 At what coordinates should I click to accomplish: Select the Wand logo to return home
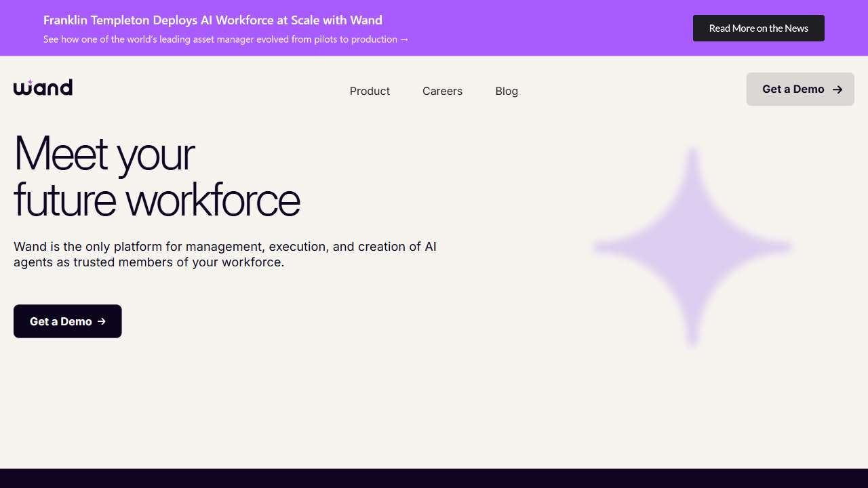(43, 87)
